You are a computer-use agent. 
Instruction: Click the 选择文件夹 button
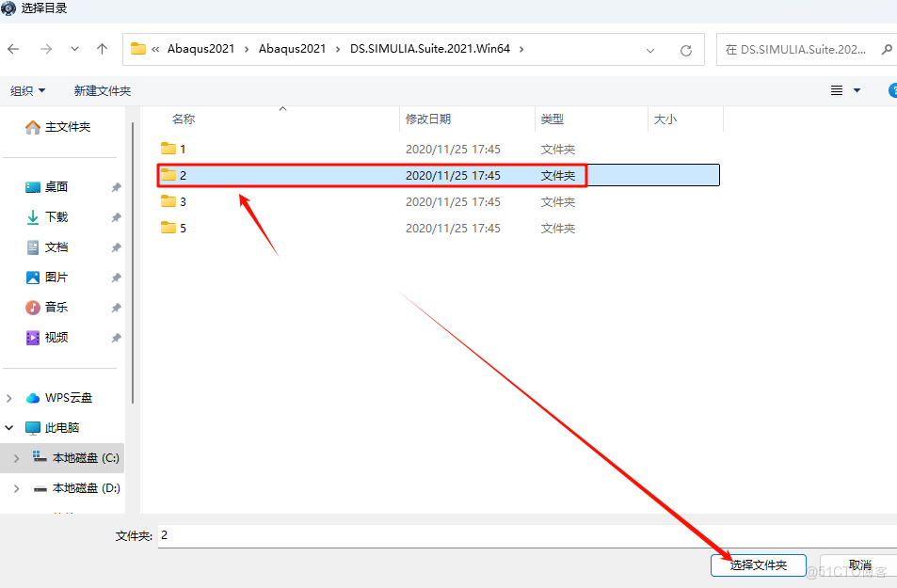(x=757, y=564)
